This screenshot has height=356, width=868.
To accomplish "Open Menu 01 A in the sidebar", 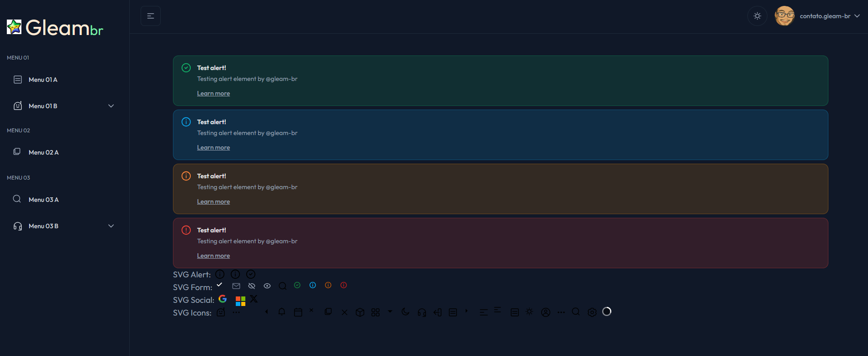I will point(43,80).
